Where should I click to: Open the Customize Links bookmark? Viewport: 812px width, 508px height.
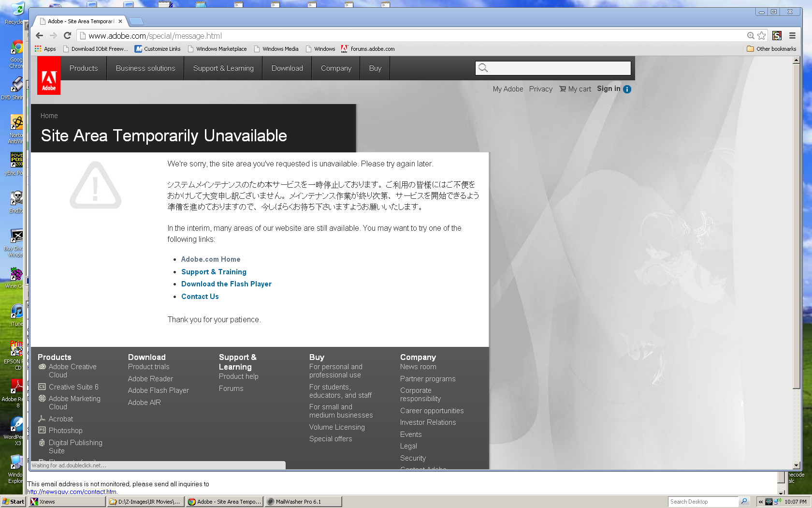158,49
